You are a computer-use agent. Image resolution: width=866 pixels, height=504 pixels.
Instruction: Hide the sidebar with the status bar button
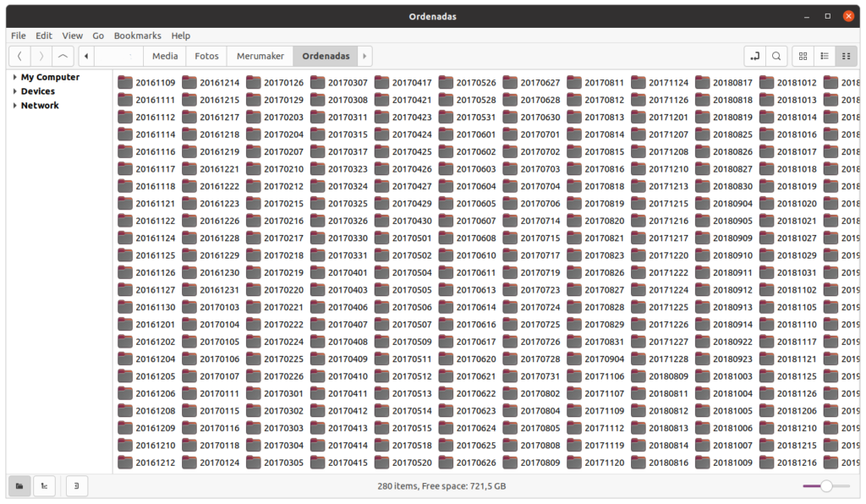click(x=77, y=486)
